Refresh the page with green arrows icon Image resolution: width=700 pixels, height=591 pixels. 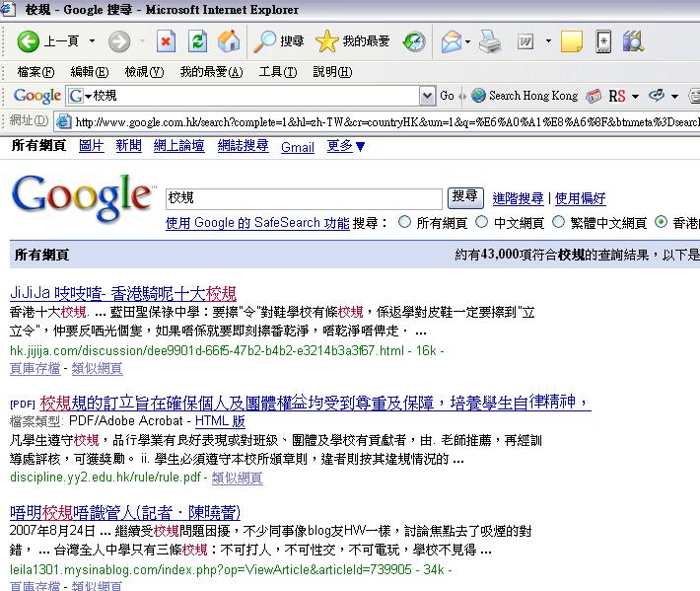[198, 41]
